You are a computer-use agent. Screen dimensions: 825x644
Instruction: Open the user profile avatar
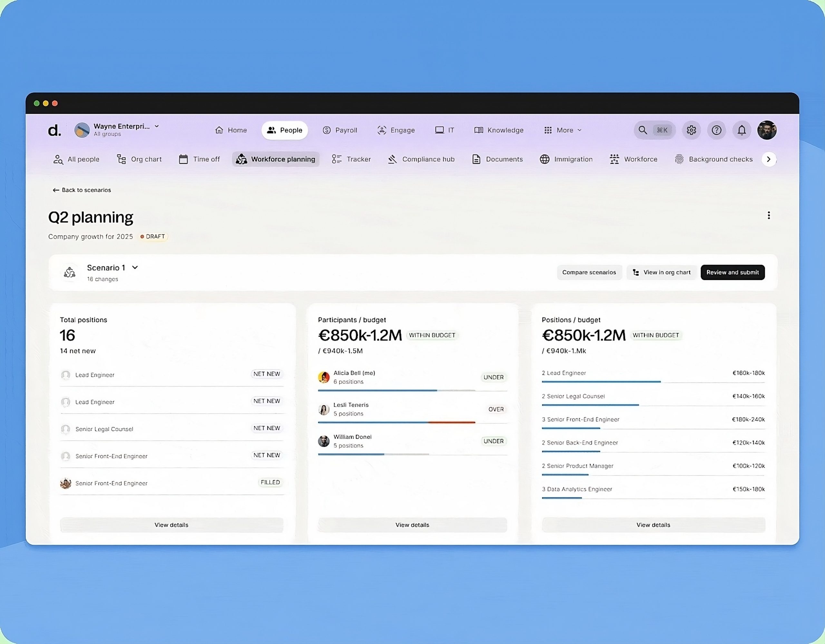pos(767,130)
